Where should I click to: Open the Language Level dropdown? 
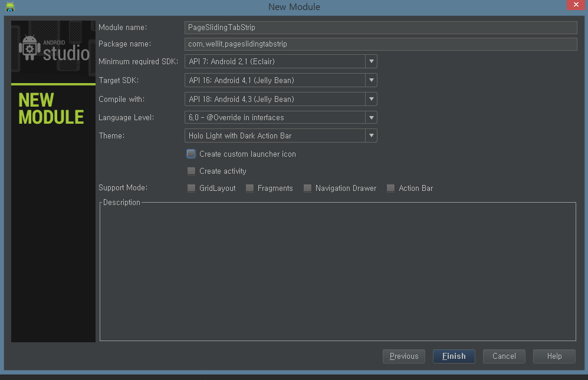pyautogui.click(x=372, y=117)
